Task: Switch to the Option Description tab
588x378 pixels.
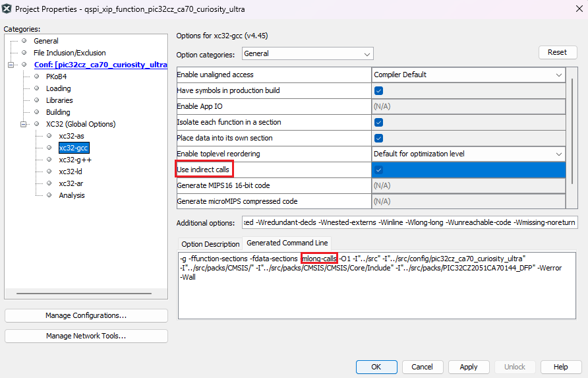Action: tap(210, 244)
